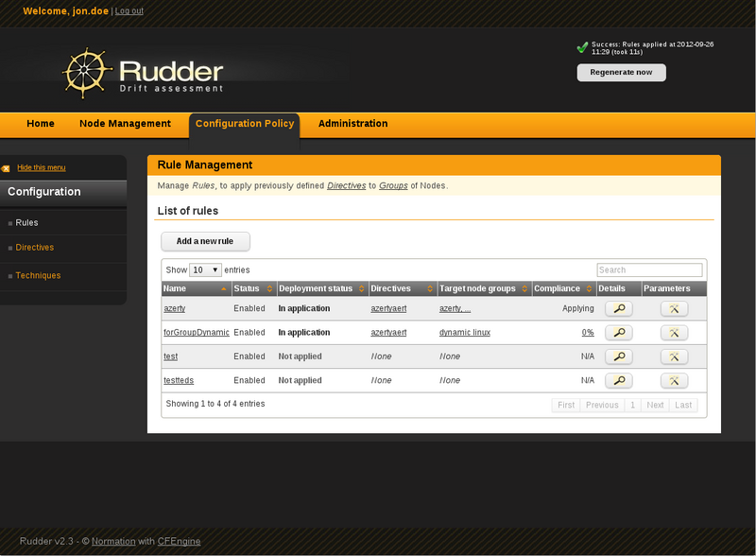Viewport: 756px width, 556px height.
Task: Click the green success checkmark icon
Action: (582, 47)
